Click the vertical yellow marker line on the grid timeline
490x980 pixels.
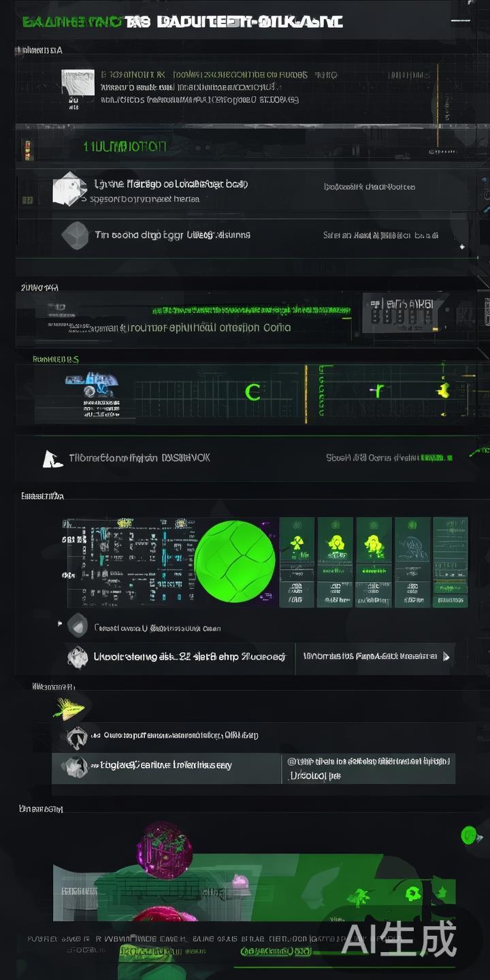coord(306,391)
